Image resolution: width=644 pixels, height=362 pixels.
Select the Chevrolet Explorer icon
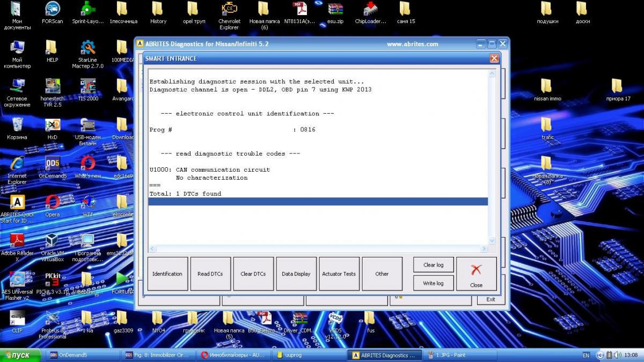pyautogui.click(x=229, y=16)
